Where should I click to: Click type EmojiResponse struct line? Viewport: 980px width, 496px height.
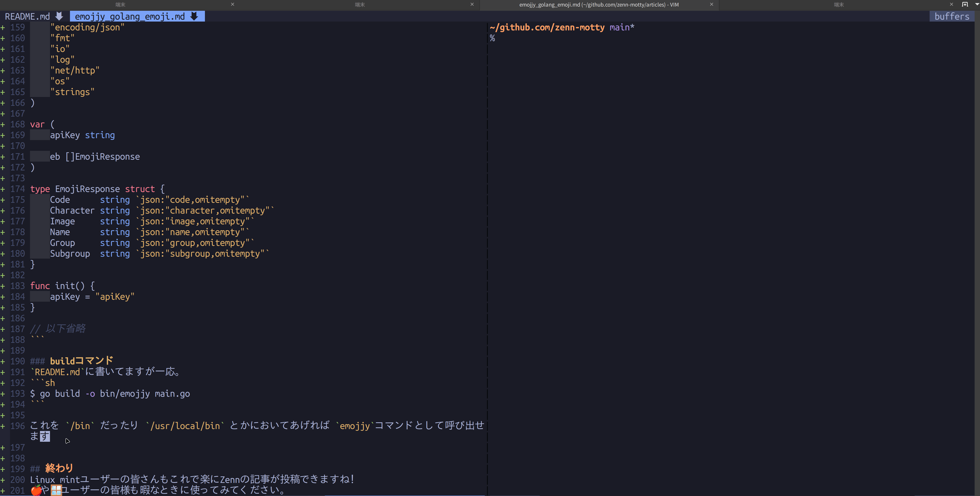click(x=97, y=189)
